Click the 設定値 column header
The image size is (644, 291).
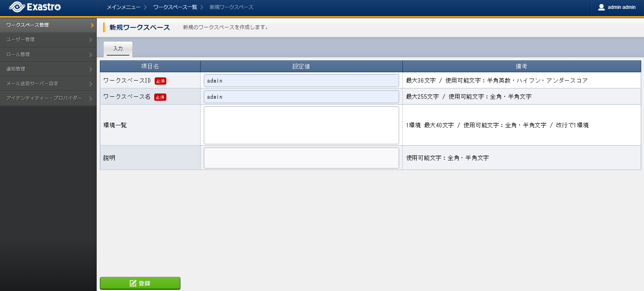point(301,67)
